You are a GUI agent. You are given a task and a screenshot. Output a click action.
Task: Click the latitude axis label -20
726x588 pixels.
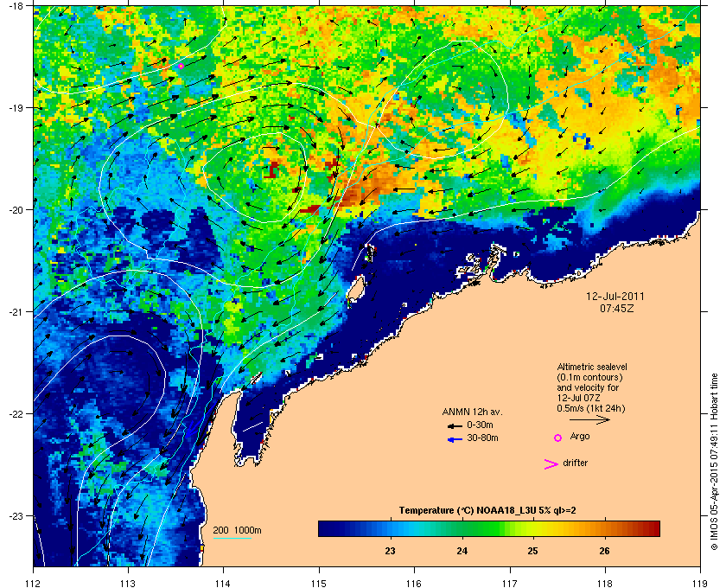coord(16,209)
